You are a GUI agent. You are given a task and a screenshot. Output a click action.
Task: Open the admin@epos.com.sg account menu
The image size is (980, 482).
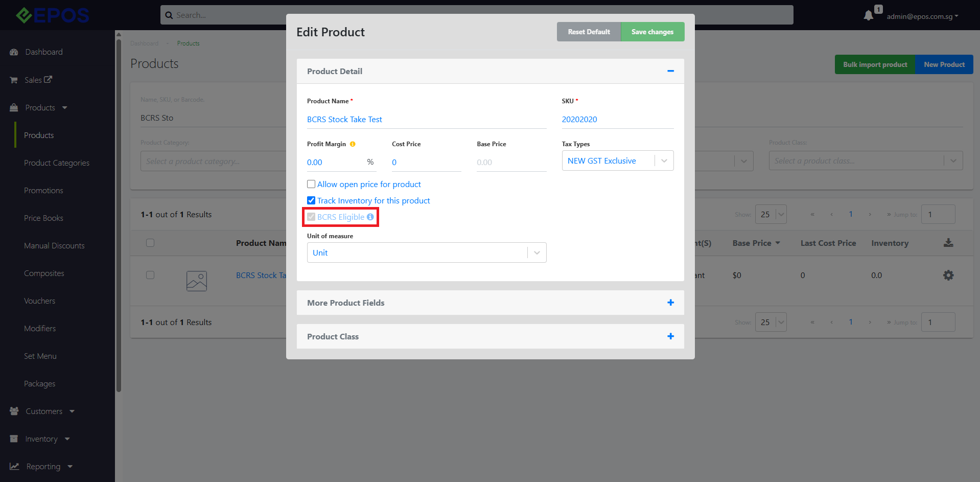(922, 16)
